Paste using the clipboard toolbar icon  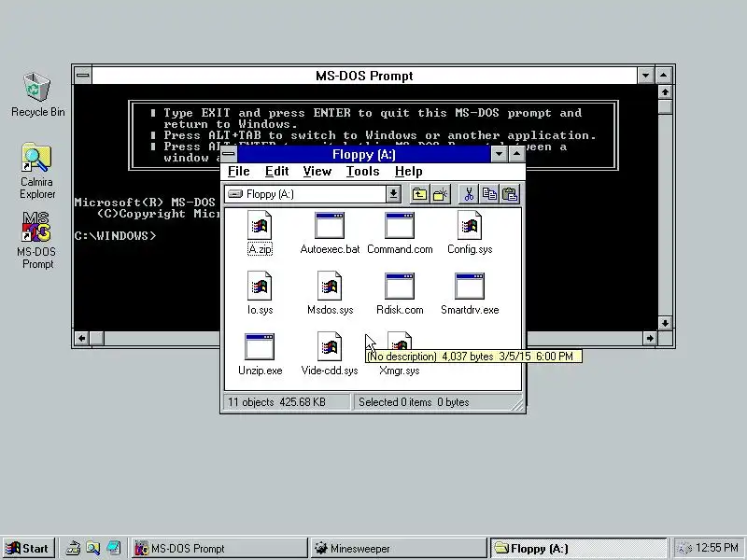tap(510, 194)
